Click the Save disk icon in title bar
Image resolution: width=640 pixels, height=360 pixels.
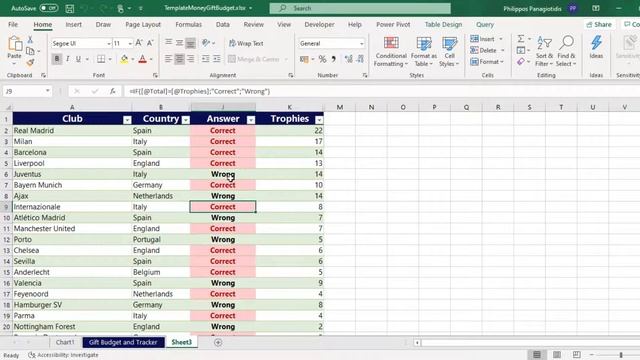(70, 8)
